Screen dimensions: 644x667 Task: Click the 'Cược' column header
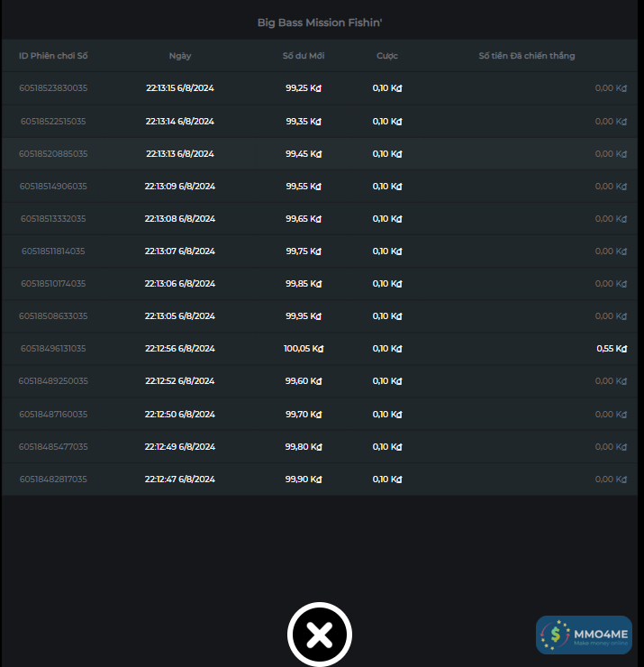(x=386, y=56)
